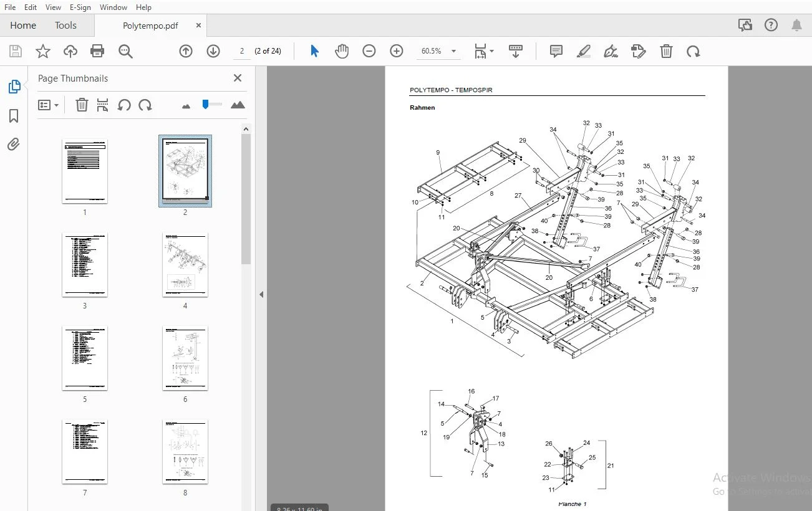The image size is (812, 511).
Task: Open the Page Thumbnails sidebar icon
Action: point(14,87)
